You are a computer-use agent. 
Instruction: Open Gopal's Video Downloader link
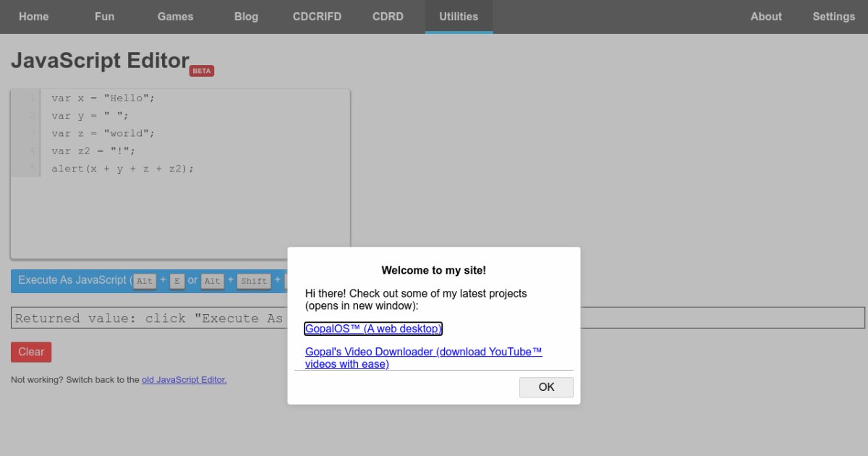click(x=424, y=358)
